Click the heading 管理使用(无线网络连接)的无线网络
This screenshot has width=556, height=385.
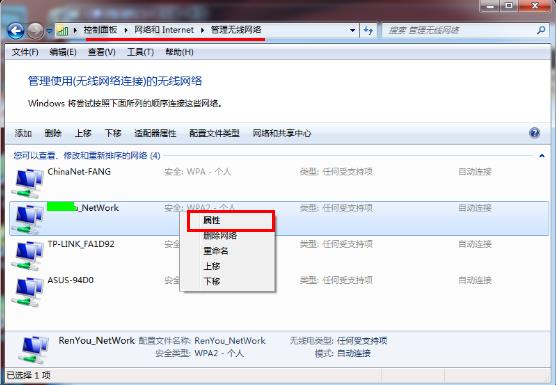coord(115,81)
